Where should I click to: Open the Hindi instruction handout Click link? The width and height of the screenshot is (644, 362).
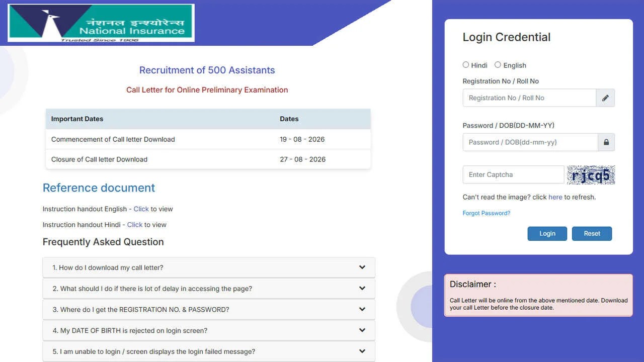coord(135,225)
